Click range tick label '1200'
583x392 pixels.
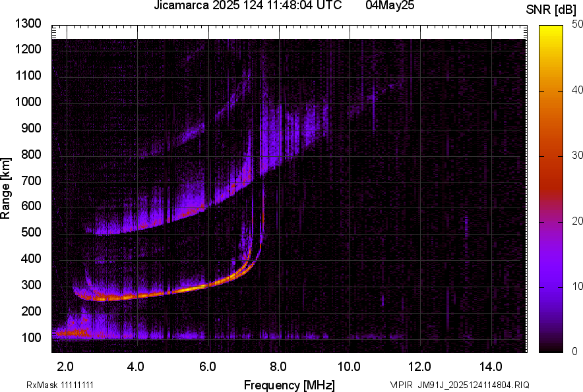coord(28,49)
